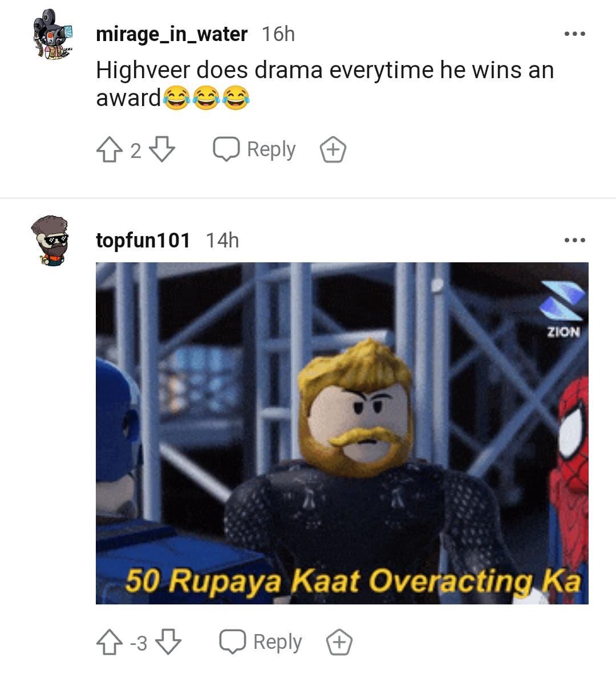Click the comment text about Highveer
Screen dimensions: 616x674
point(325,84)
